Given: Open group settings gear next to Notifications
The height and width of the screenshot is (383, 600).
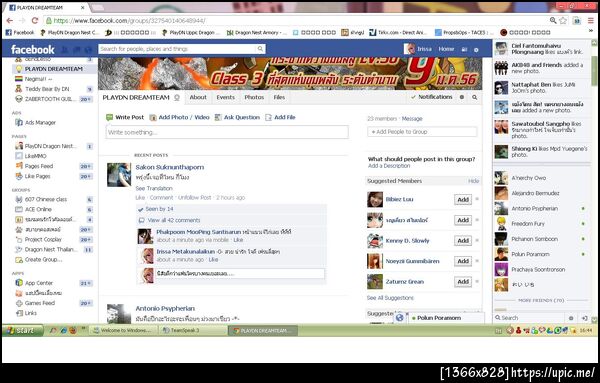Looking at the screenshot, I should (462, 97).
